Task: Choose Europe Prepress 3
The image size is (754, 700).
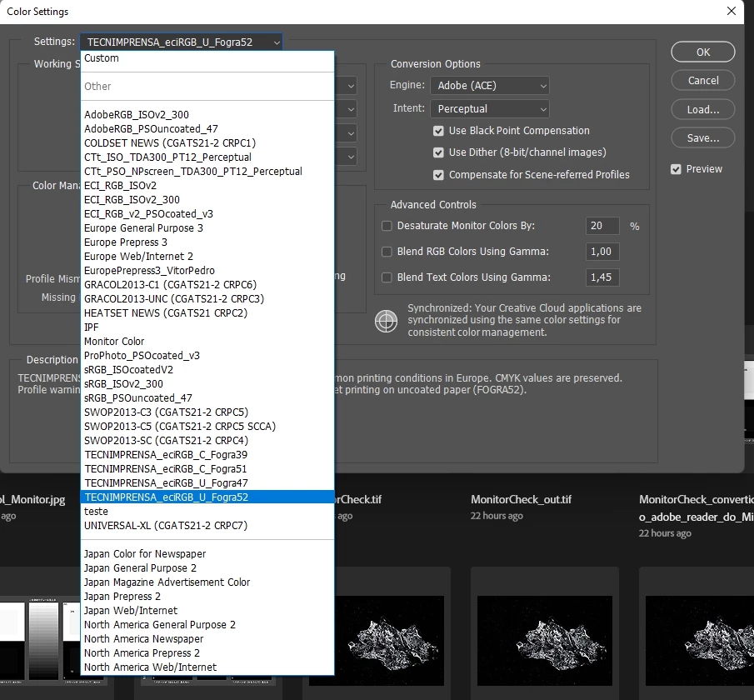Action: pos(207,242)
